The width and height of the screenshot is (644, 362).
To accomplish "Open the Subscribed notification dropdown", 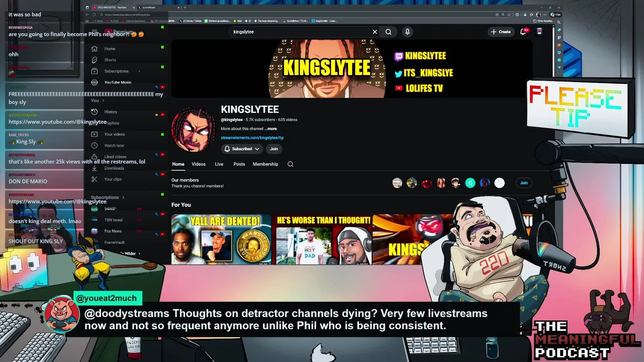I will tap(242, 149).
